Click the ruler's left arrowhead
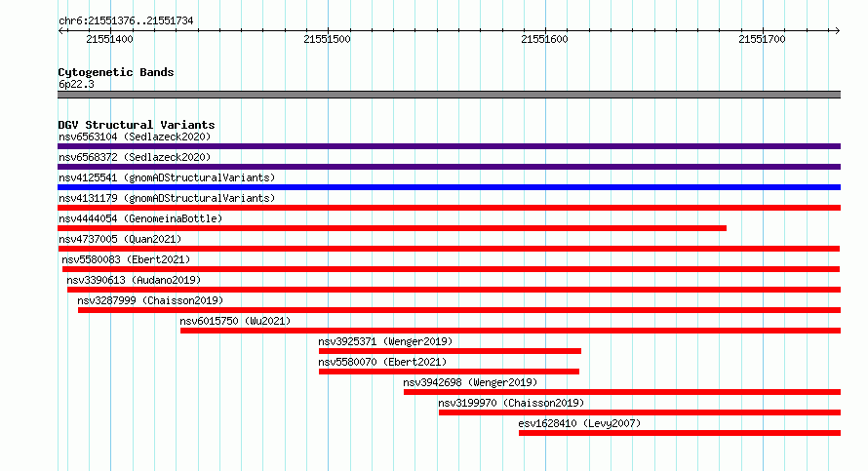Screen dimensions: 868x471 (60, 31)
